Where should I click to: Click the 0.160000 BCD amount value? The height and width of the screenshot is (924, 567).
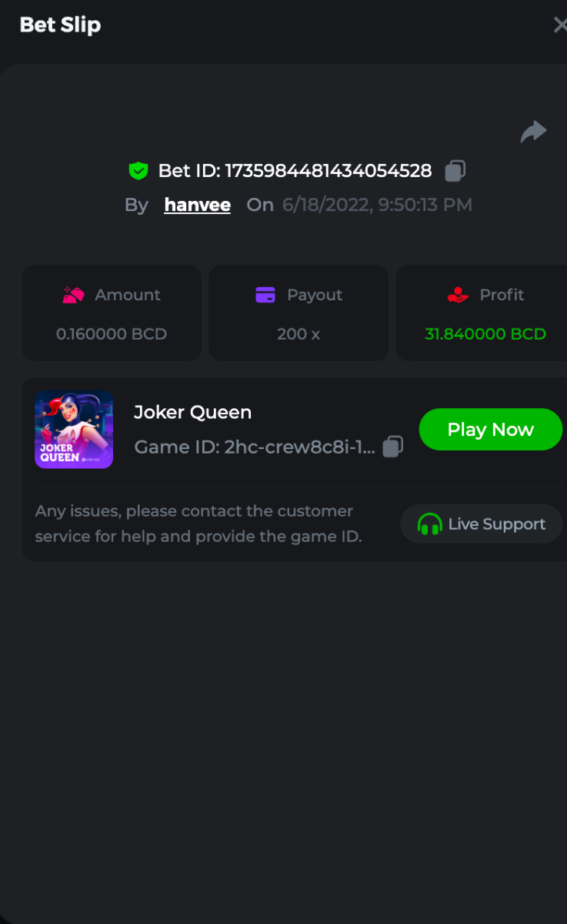coord(112,334)
